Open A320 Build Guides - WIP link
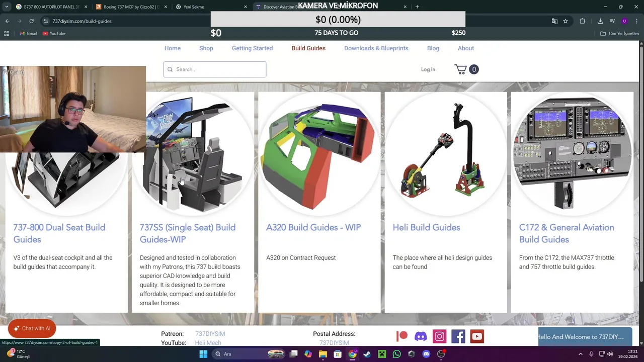Image resolution: width=644 pixels, height=362 pixels. [313, 227]
